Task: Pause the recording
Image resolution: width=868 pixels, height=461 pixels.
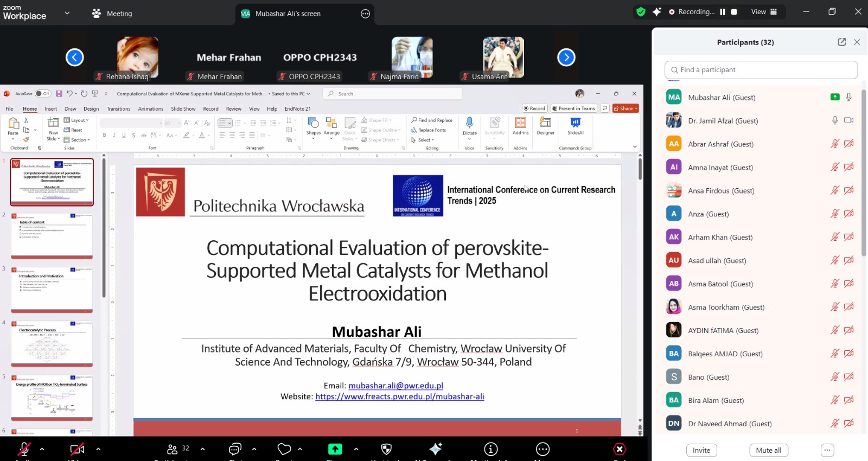Action: coord(723,12)
